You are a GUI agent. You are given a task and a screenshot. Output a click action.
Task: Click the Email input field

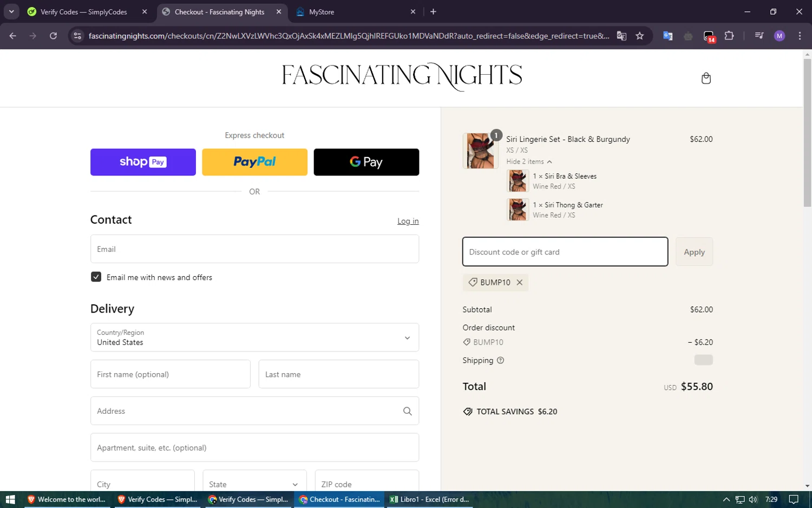[254, 249]
